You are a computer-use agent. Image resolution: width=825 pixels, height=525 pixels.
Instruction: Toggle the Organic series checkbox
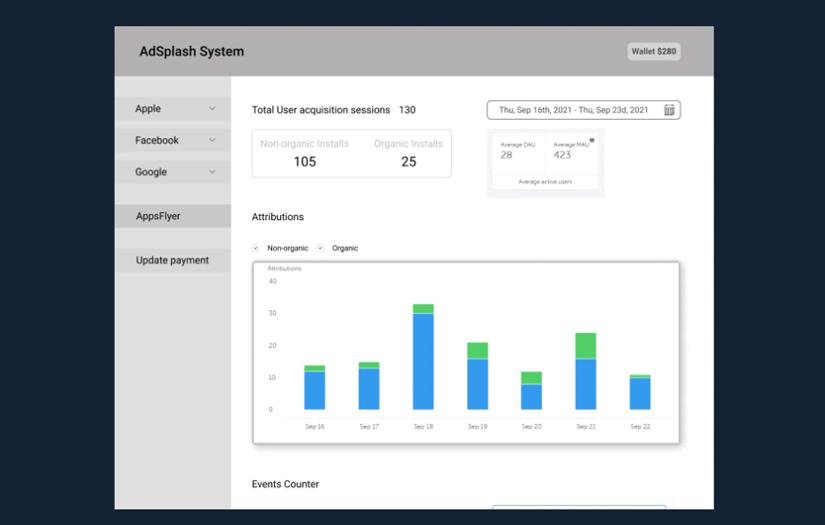click(x=320, y=248)
